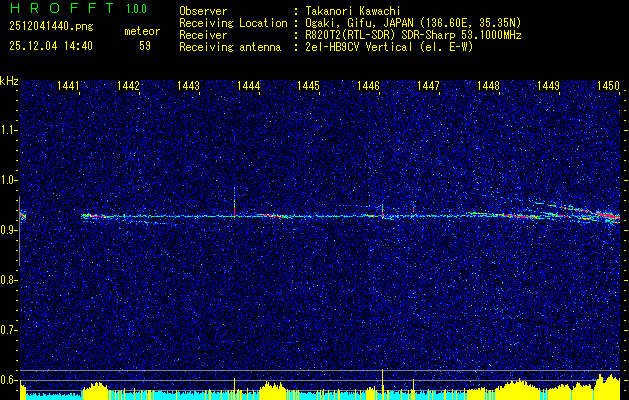The height and width of the screenshot is (400, 629).
Task: Click the 2el-HB9CV Vertical antenna text
Action: pos(389,47)
